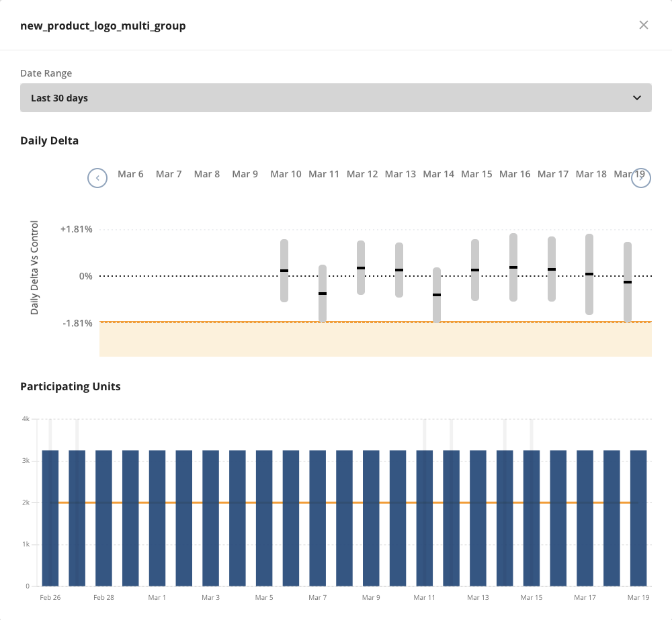Click the next dates arrow icon
Screen dimensions: 672x620
pyautogui.click(x=640, y=177)
